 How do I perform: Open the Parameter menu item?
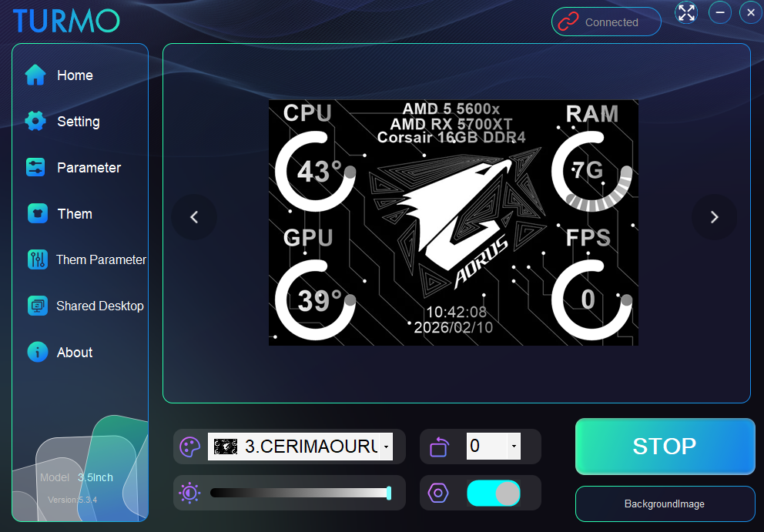pos(89,167)
